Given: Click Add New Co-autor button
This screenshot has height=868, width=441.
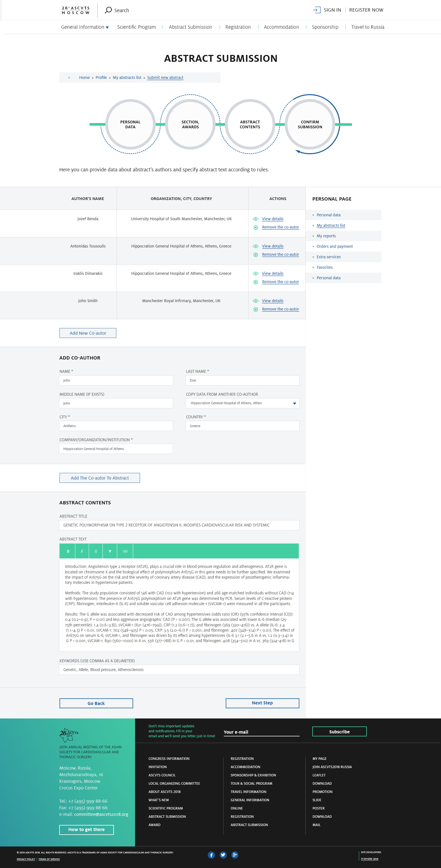Looking at the screenshot, I should [x=88, y=333].
